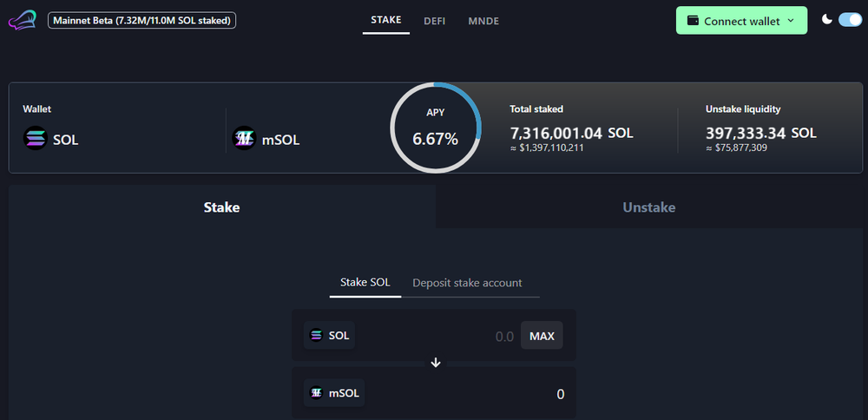Click the SOL amount input field
Viewport: 868px width, 420px height.
460,336
